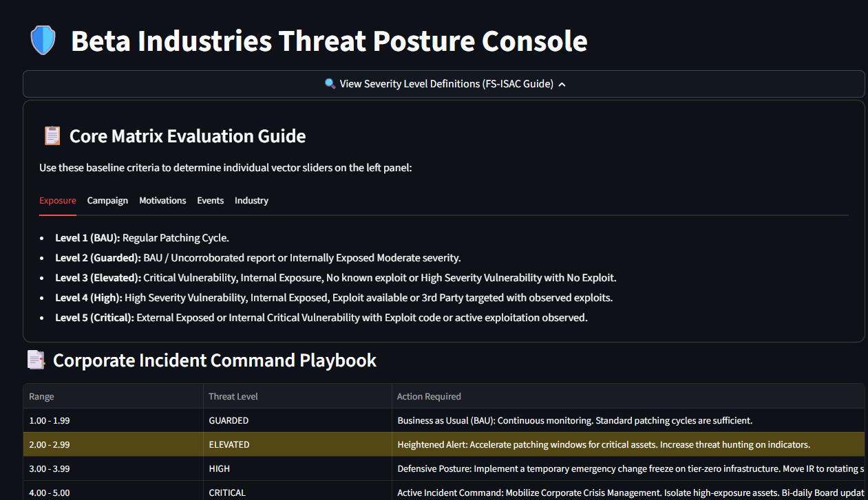Click the Beta Industries Threat Posture Console title
Screen dimensions: 868x500
(x=329, y=41)
